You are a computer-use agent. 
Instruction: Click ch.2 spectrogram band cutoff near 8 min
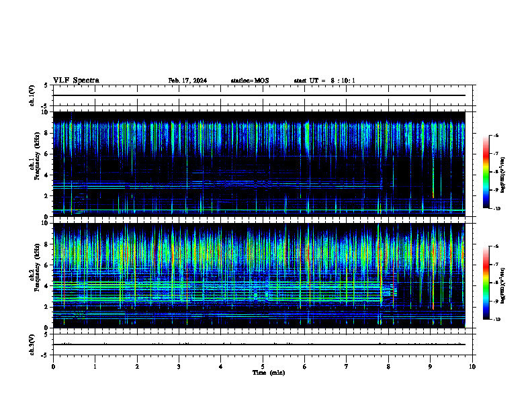[396, 292]
